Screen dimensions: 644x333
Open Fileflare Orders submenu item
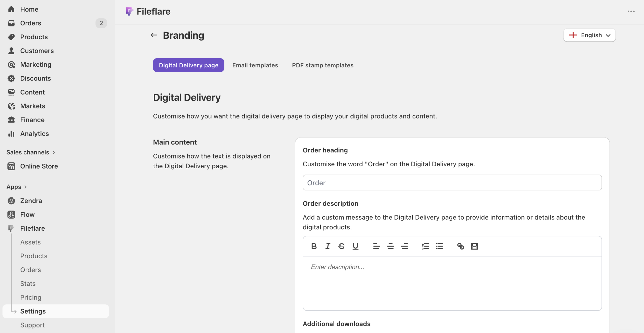point(30,270)
